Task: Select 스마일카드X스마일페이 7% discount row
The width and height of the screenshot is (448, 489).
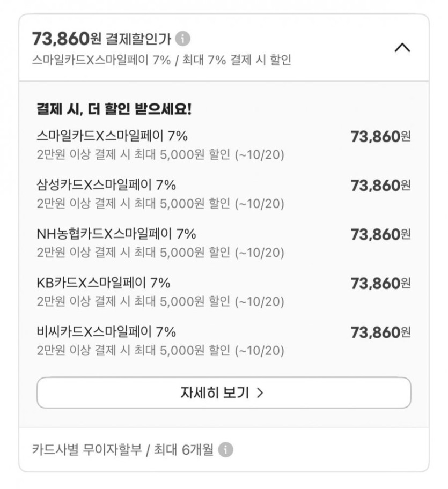Action: tap(112, 136)
